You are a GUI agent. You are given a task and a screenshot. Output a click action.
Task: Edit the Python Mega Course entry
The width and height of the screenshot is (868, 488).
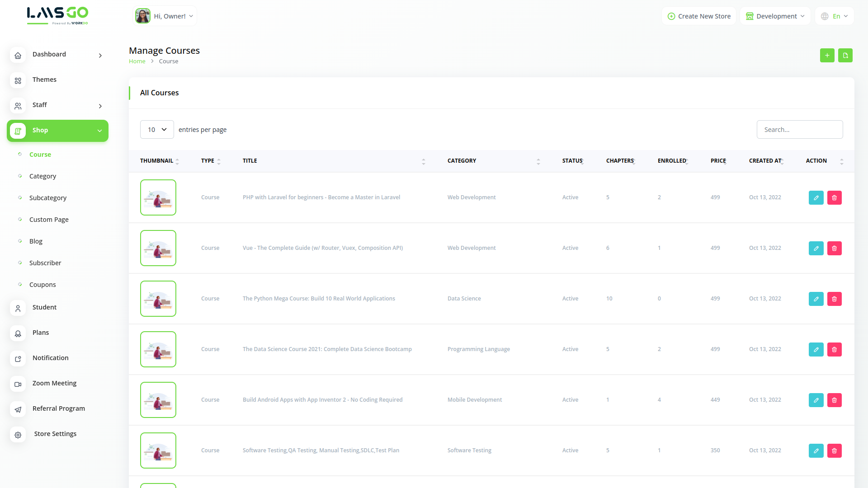coord(816,299)
